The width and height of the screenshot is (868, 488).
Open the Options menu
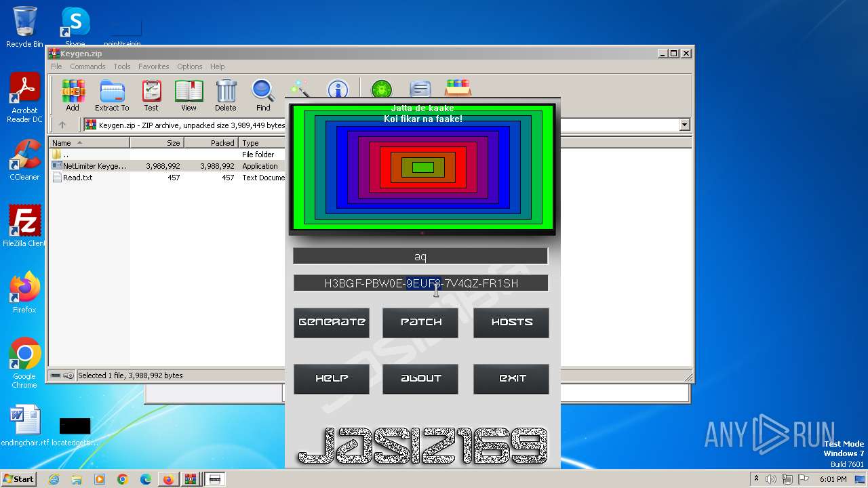(x=190, y=66)
